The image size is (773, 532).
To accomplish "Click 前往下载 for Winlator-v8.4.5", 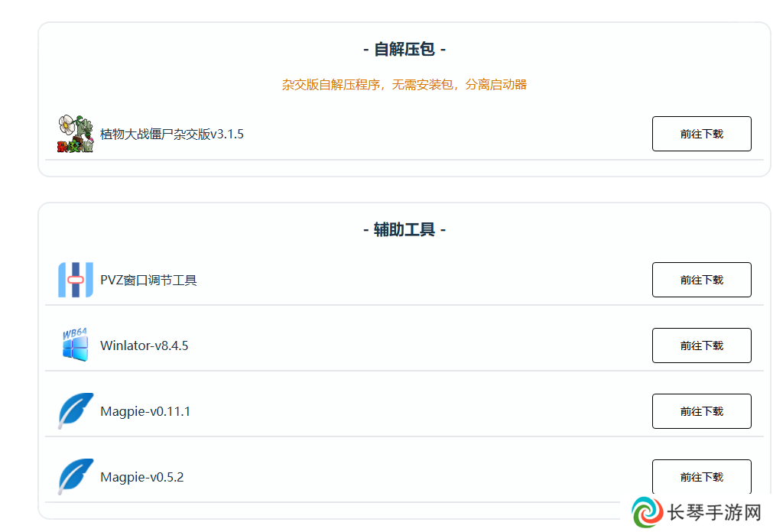I will (x=702, y=345).
